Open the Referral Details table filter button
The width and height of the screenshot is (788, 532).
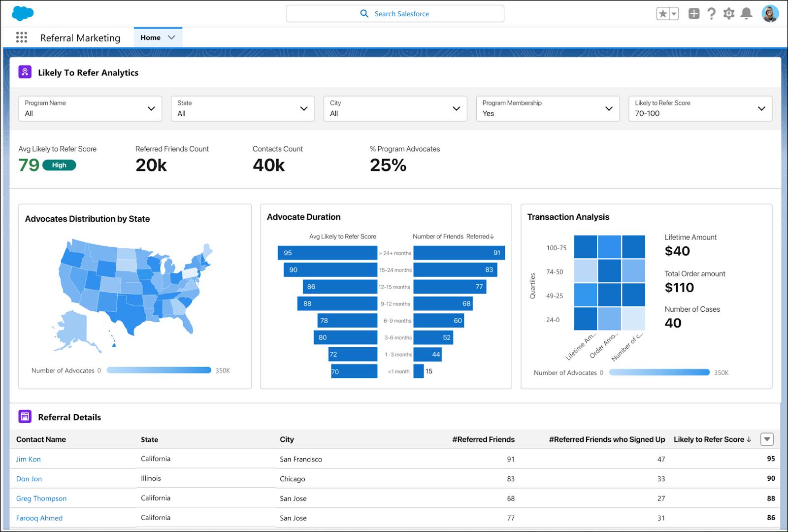click(x=767, y=438)
